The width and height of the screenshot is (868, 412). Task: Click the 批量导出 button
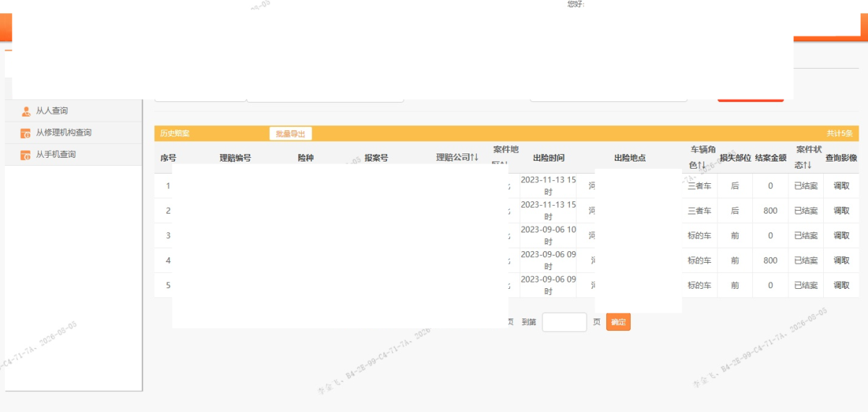point(291,134)
